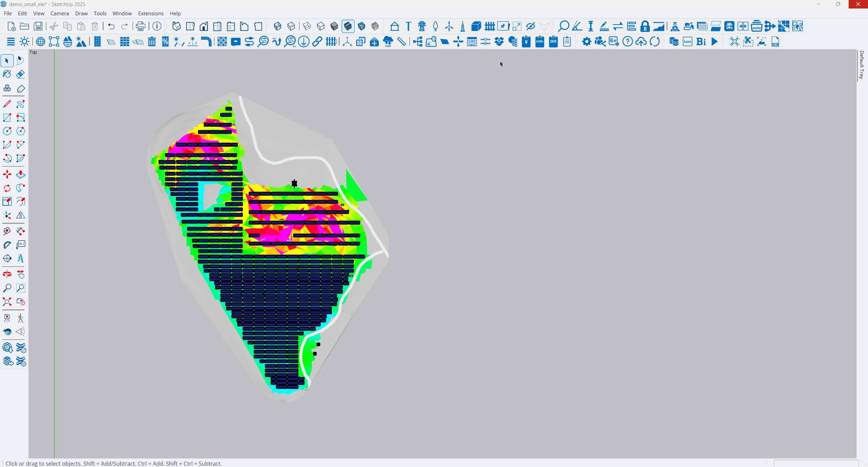Click the IRR calculation button
The height and width of the screenshot is (467, 868).
553,42
